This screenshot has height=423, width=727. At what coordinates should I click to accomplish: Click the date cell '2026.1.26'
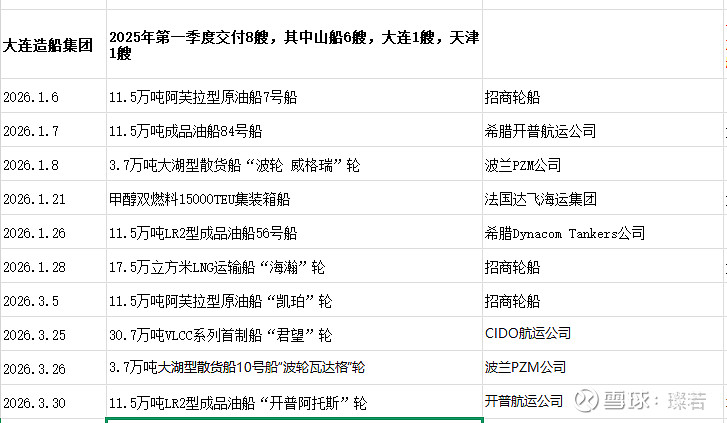click(53, 232)
